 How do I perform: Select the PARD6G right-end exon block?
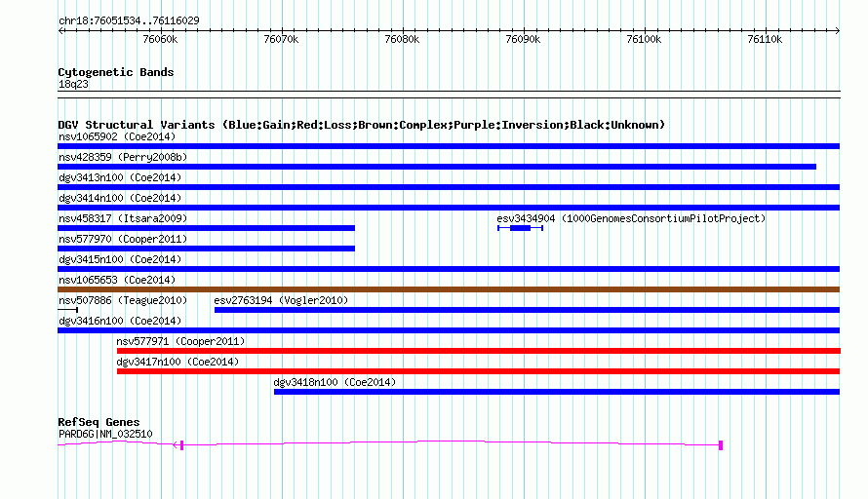pos(721,445)
